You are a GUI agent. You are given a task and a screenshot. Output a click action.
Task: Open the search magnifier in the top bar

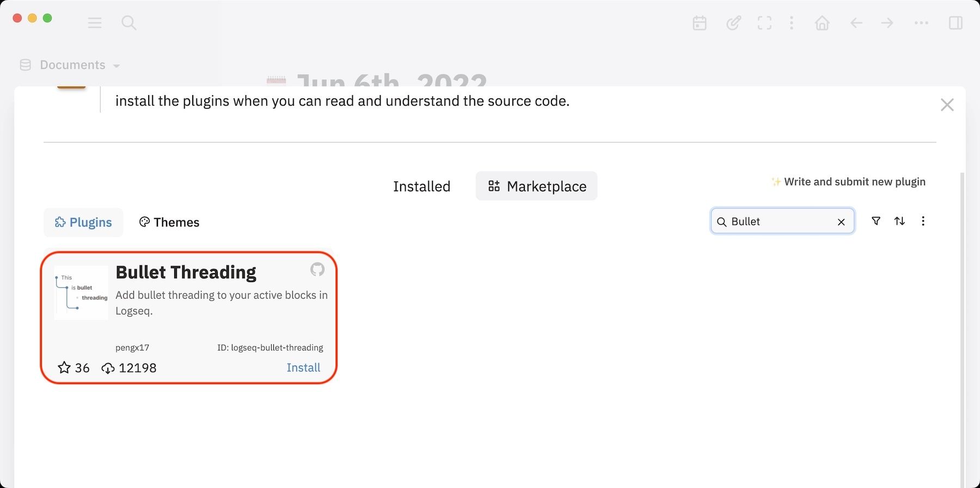pyautogui.click(x=129, y=23)
